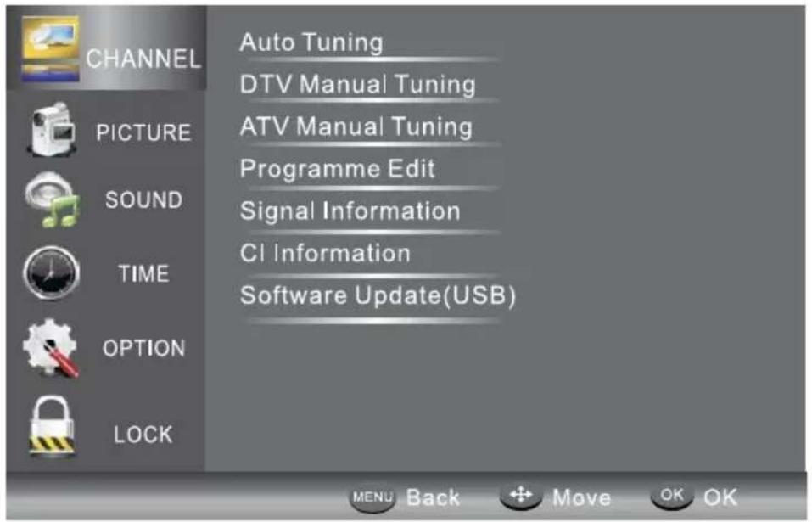Select the LOCK padlock icon

[51, 427]
